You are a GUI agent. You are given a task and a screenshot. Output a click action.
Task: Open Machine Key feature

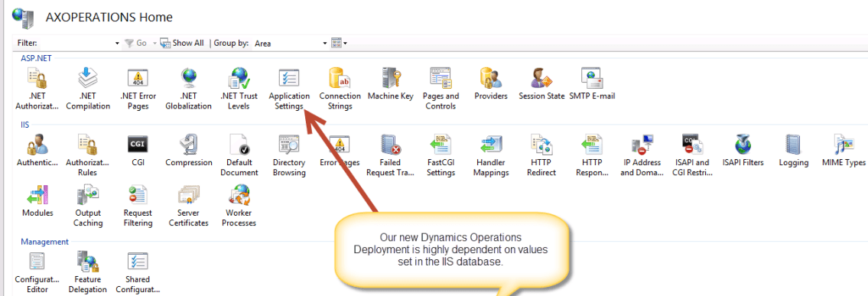[390, 84]
